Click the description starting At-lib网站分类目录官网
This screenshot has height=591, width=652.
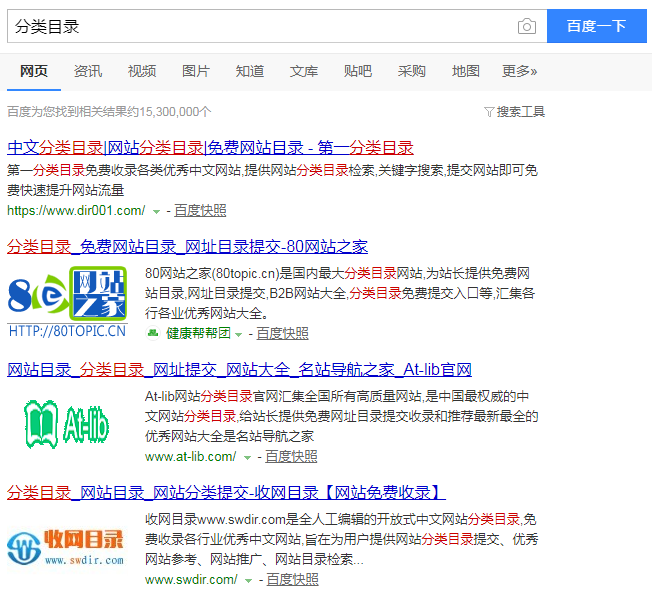tap(341, 416)
